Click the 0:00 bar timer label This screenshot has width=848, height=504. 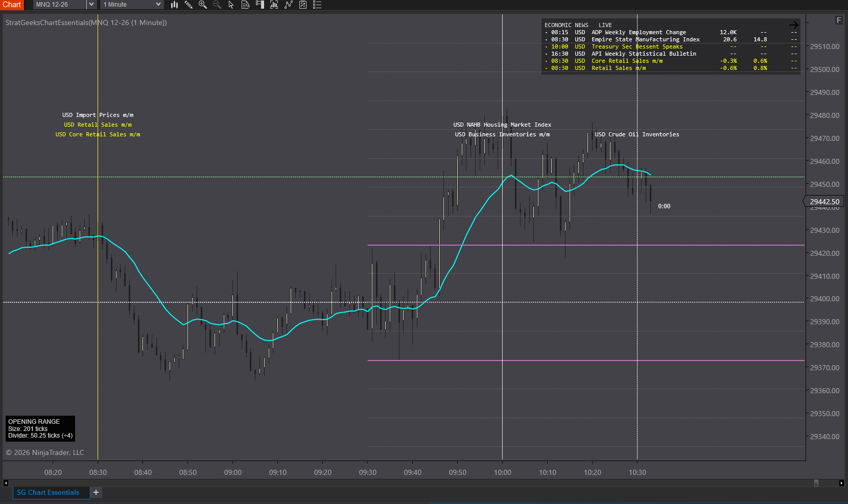pyautogui.click(x=664, y=206)
